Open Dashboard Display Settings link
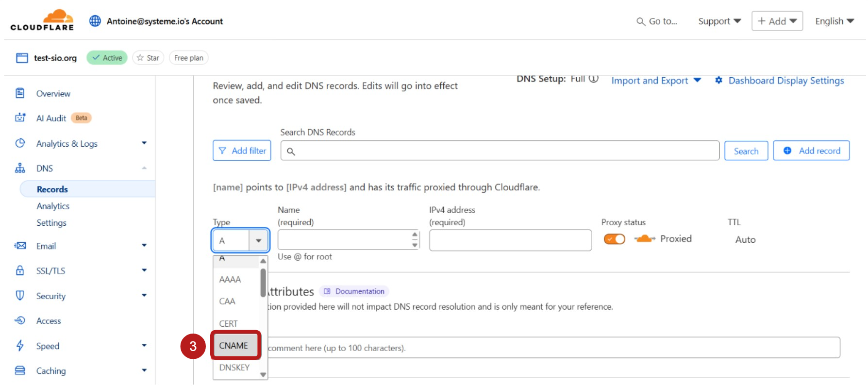The width and height of the screenshot is (868, 386). pos(786,81)
